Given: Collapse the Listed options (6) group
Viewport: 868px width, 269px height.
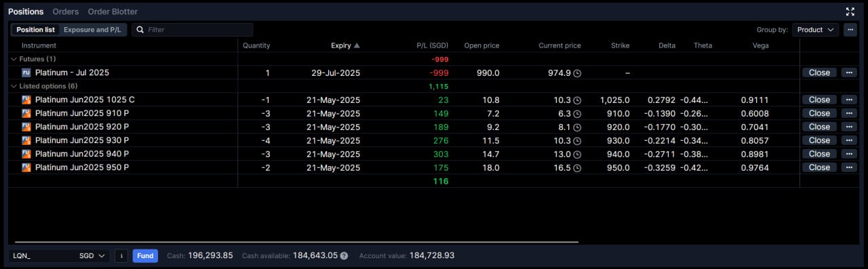Looking at the screenshot, I should click(14, 86).
